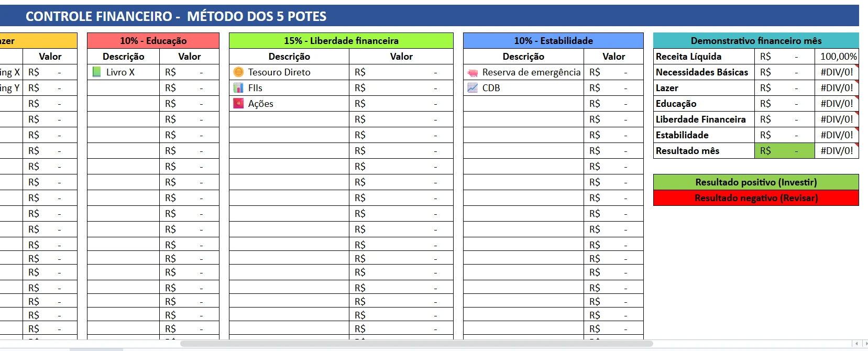Select the green Resultado mês value cell
The width and height of the screenshot is (868, 351).
click(x=785, y=151)
